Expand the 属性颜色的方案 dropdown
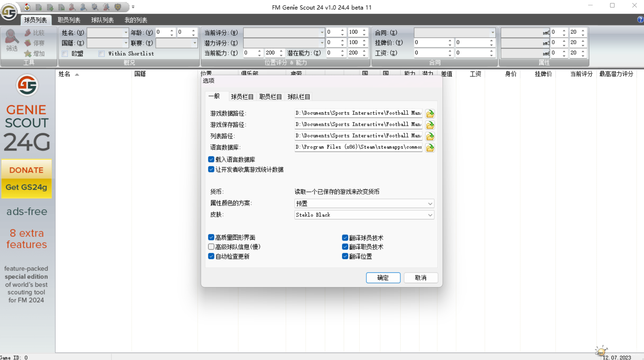 430,204
